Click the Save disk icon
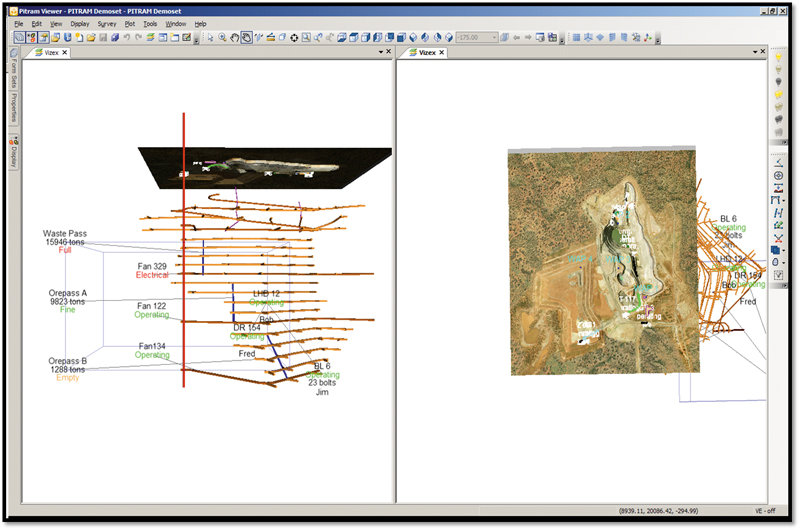This screenshot has width=800, height=530. click(103, 38)
